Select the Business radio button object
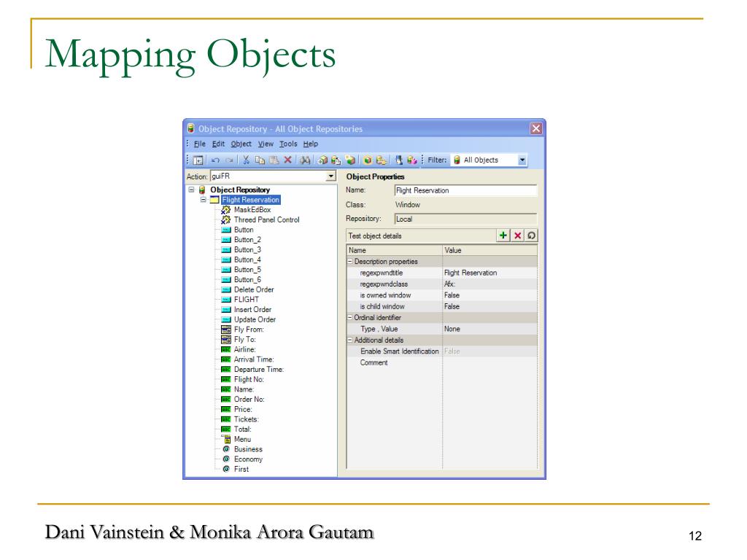 click(x=247, y=449)
